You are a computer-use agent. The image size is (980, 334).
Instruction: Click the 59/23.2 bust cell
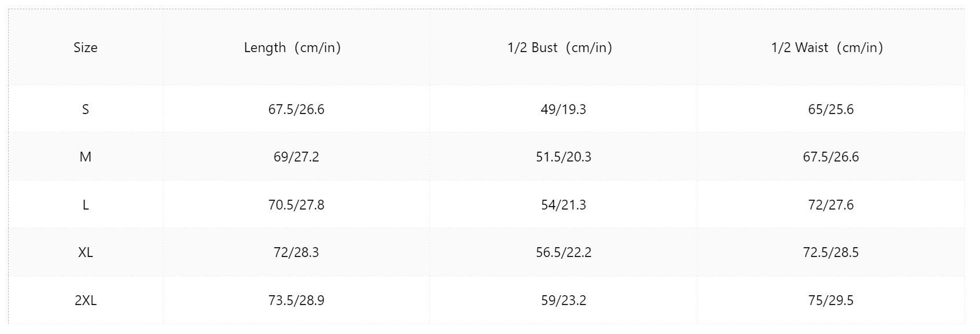pos(563,300)
